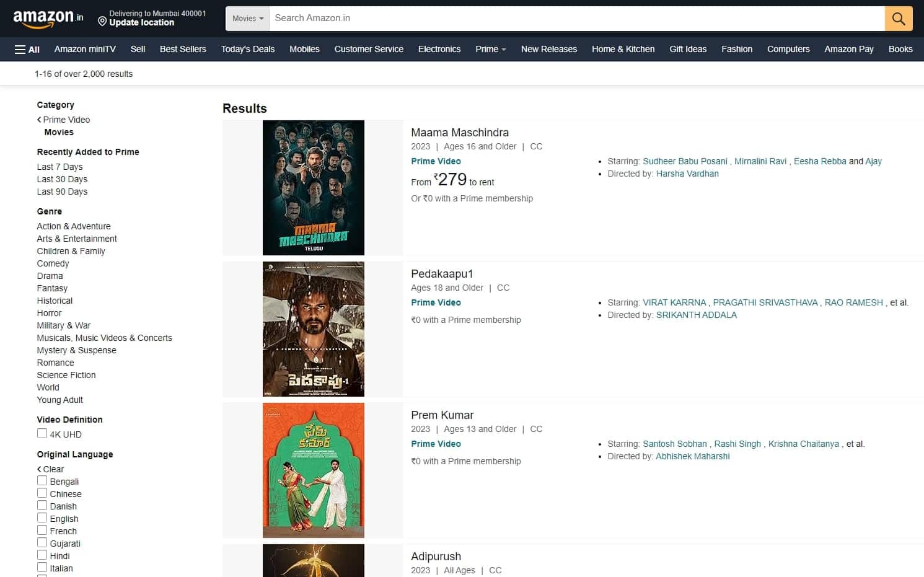Tick the Hindi language checkbox
This screenshot has height=577, width=924.
point(42,555)
